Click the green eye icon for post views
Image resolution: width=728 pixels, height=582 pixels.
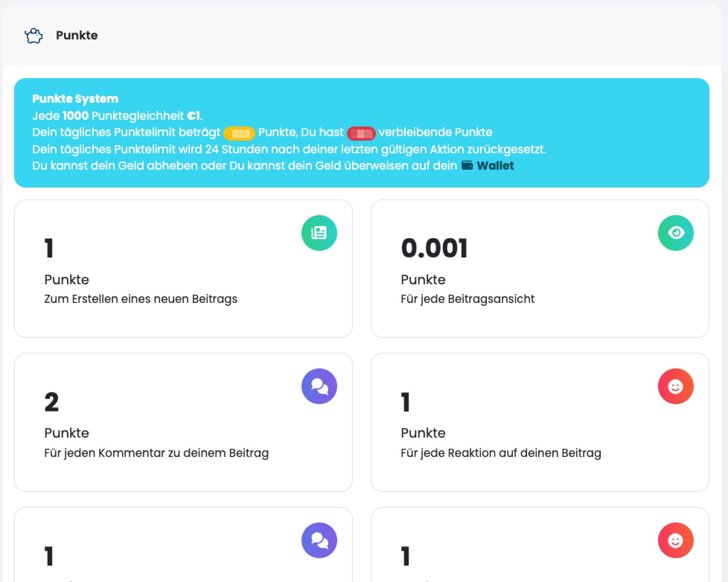click(676, 233)
